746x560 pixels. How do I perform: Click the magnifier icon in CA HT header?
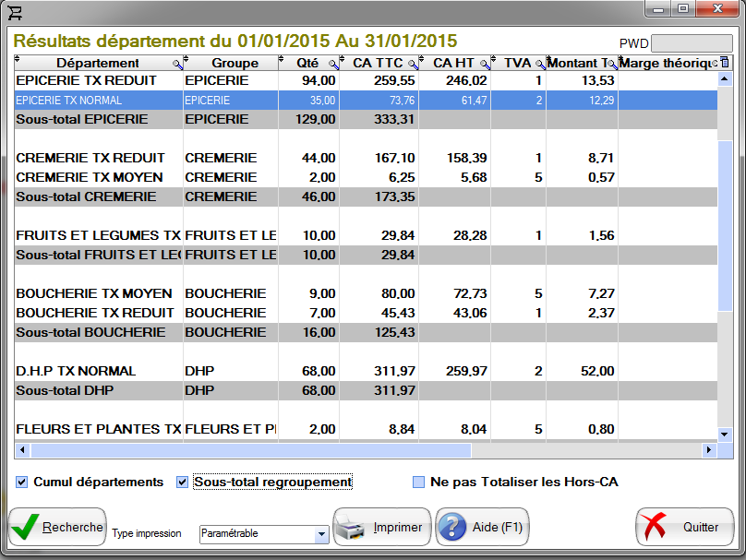pyautogui.click(x=484, y=64)
